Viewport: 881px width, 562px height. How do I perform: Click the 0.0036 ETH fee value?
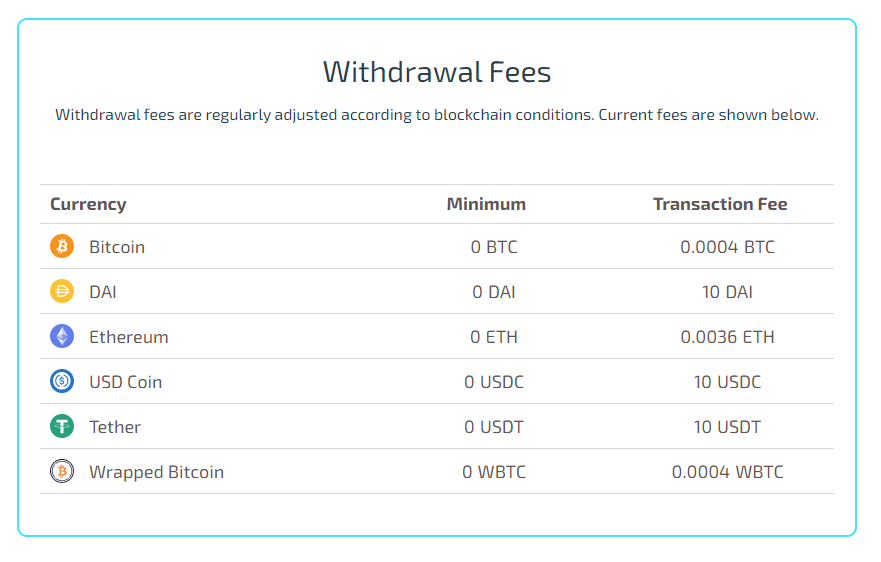pos(727,337)
